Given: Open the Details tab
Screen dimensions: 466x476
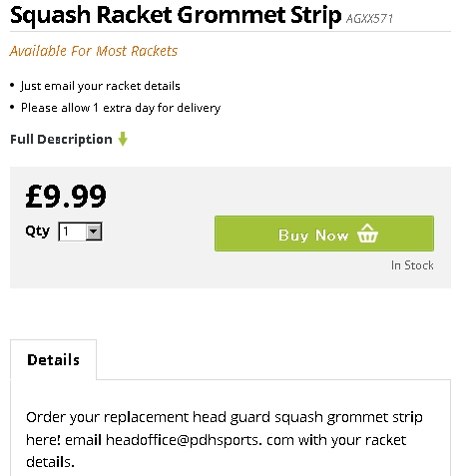Looking at the screenshot, I should click(x=53, y=359).
